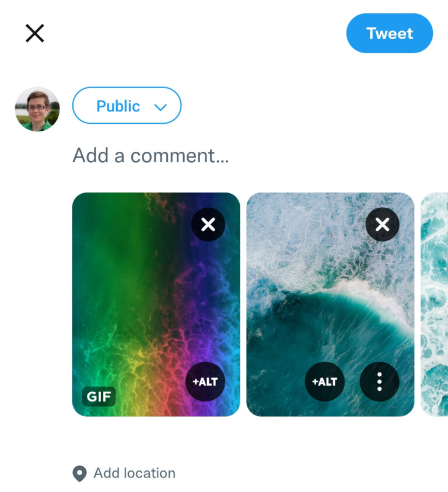
Task: Open the profile avatar photo
Action: coord(37,109)
